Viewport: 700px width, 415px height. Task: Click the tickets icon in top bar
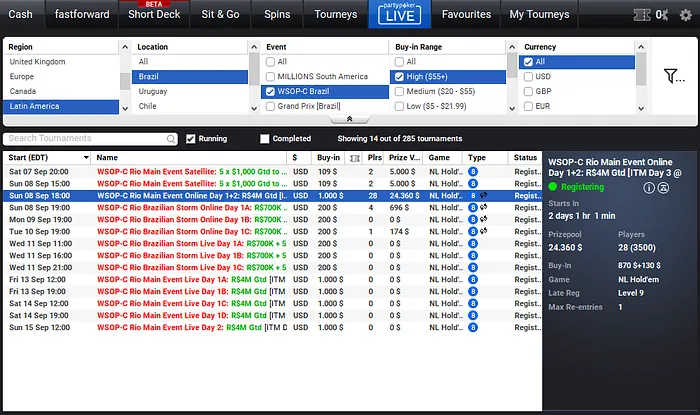click(642, 15)
